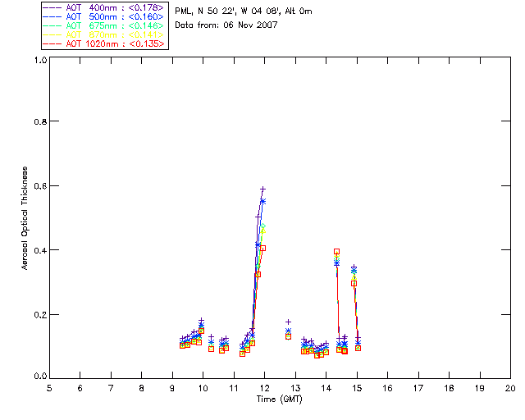The height and width of the screenshot is (420, 525).
Task: Click the 'AOT 870nm : <0.141>' legend entry
Action: pyautogui.click(x=103, y=34)
